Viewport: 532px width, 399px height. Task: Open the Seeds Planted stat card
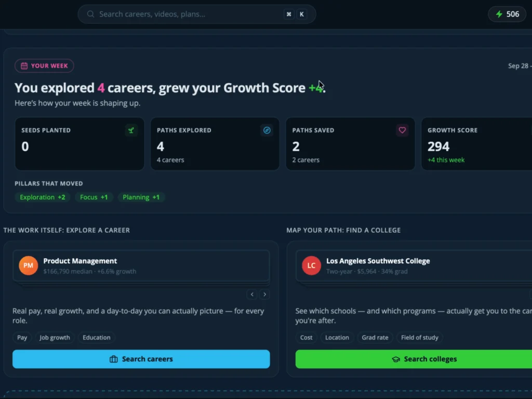(79, 144)
